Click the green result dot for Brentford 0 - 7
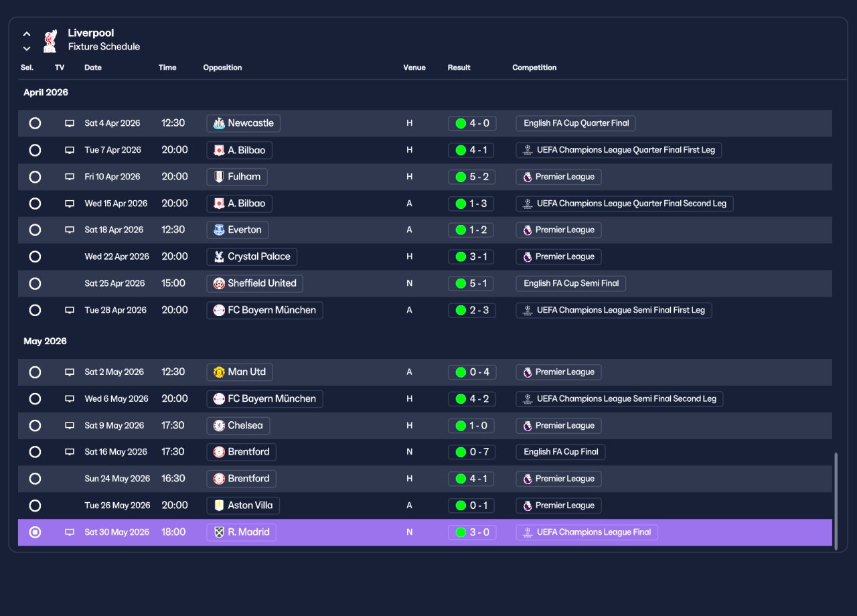Image resolution: width=857 pixels, height=616 pixels. pos(461,452)
